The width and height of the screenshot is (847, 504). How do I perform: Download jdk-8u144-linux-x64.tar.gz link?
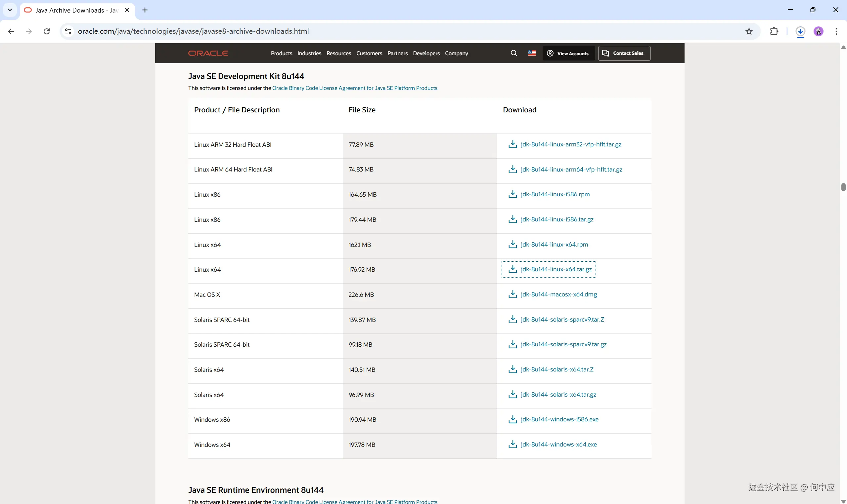pos(556,269)
